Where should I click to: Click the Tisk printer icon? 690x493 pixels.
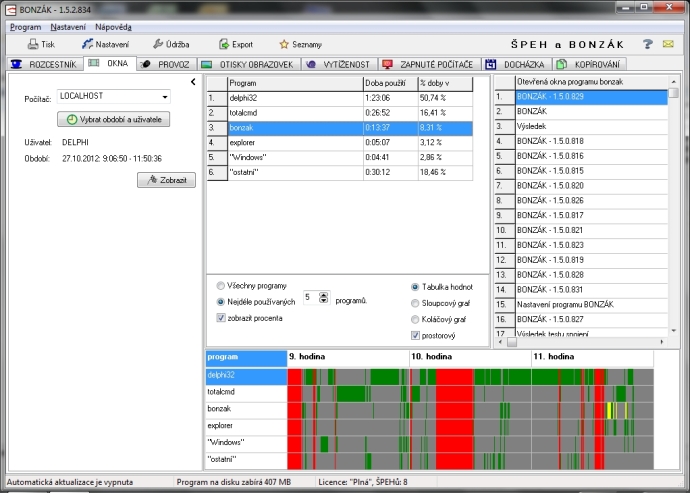click(x=33, y=44)
